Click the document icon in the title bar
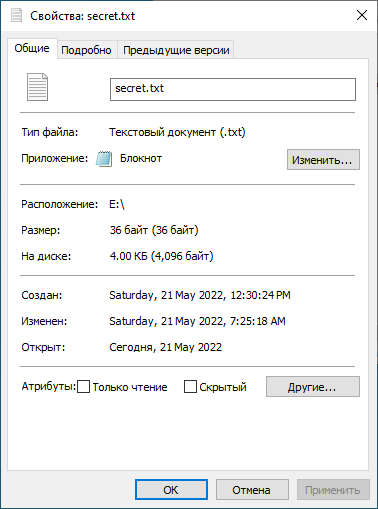This screenshot has height=509, width=378. 16,16
